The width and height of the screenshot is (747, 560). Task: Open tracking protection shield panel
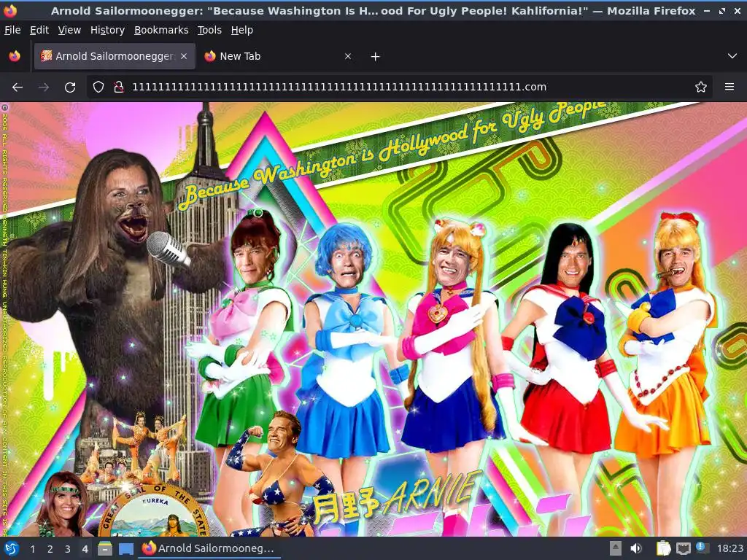98,87
